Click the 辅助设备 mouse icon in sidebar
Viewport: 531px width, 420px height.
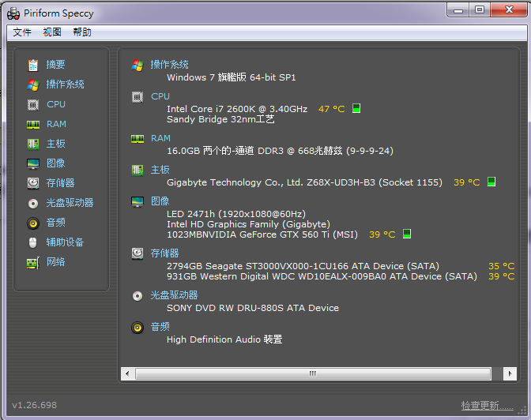coord(33,242)
